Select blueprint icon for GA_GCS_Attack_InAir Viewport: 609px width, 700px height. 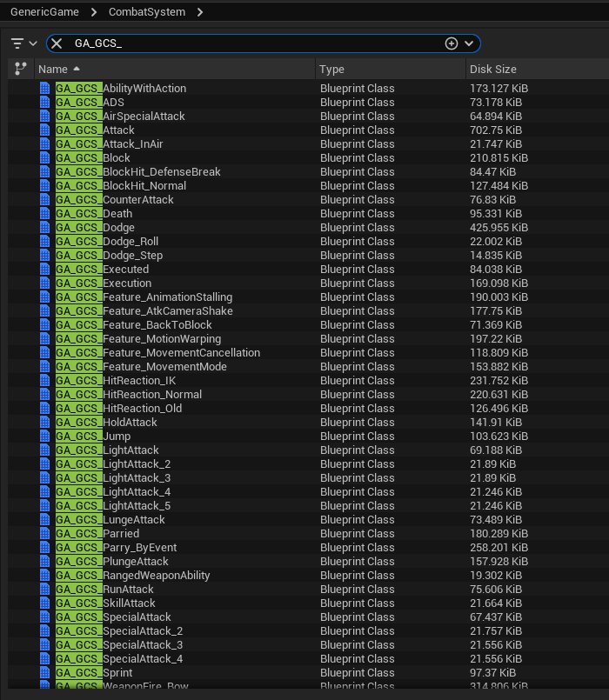44,143
